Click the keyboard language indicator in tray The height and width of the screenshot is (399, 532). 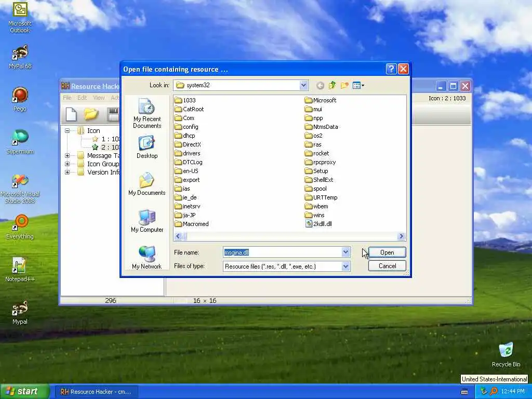point(465,392)
